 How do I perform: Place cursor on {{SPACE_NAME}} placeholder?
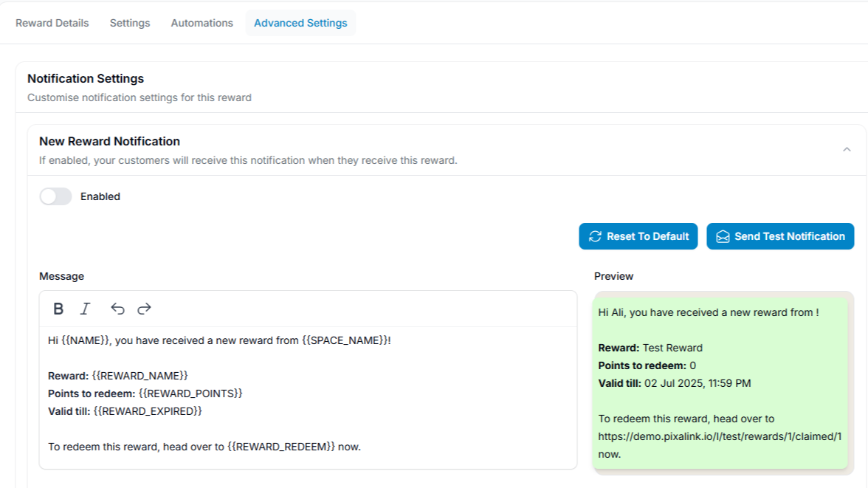pyautogui.click(x=345, y=340)
